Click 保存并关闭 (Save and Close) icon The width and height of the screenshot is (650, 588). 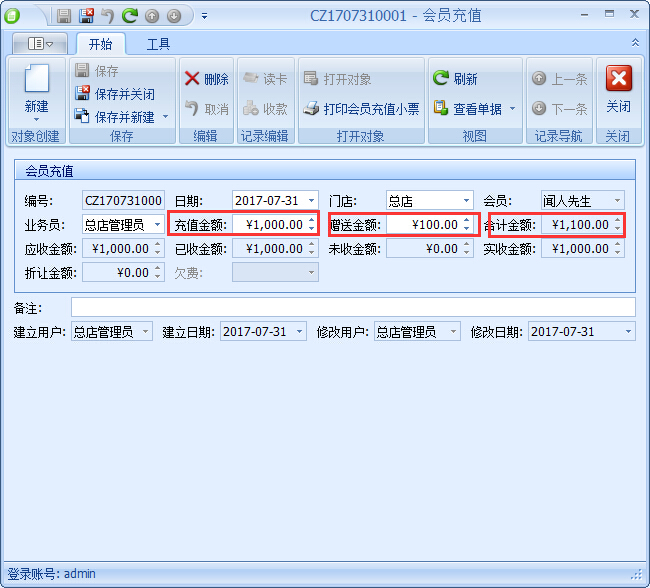click(82, 94)
